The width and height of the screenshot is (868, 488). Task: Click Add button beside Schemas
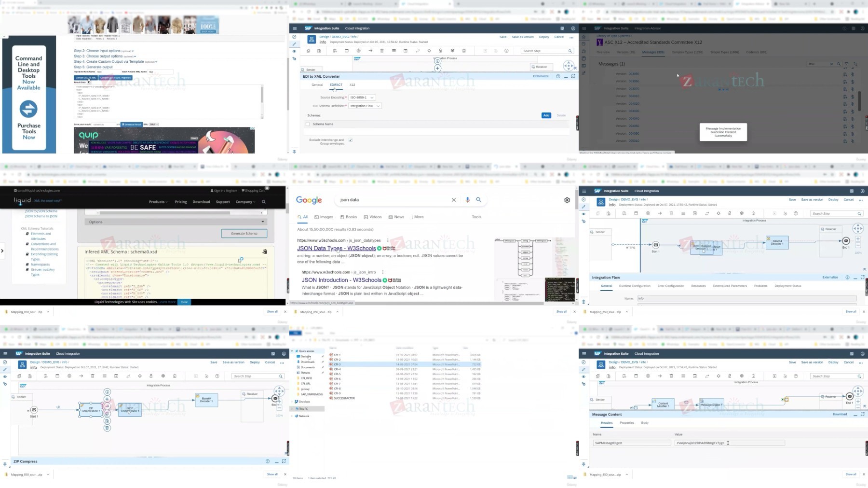(x=546, y=115)
